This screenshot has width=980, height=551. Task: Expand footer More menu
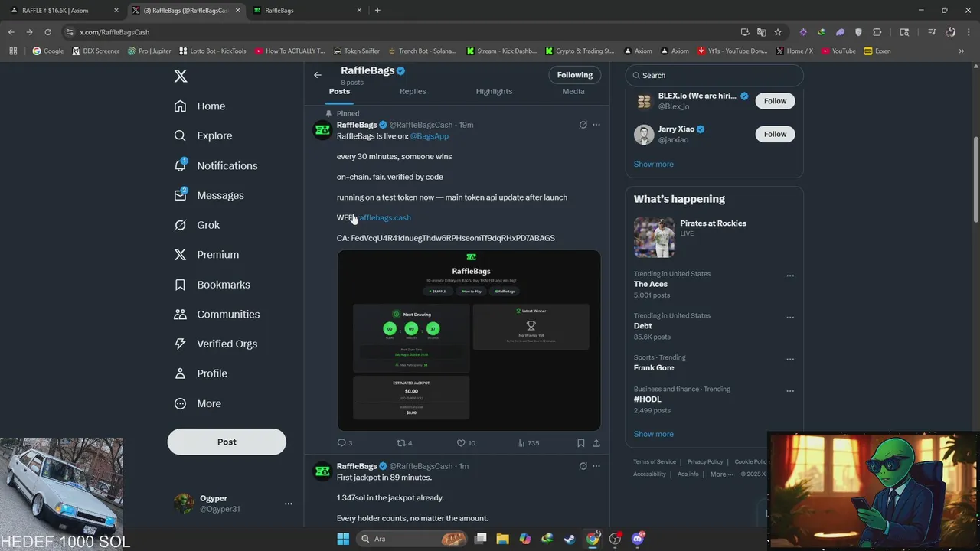point(721,474)
